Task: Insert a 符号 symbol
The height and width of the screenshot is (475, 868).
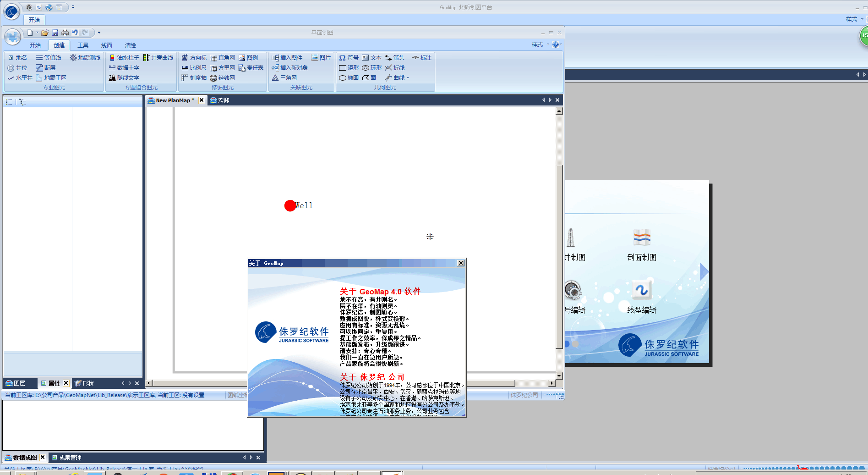Action: (x=349, y=58)
